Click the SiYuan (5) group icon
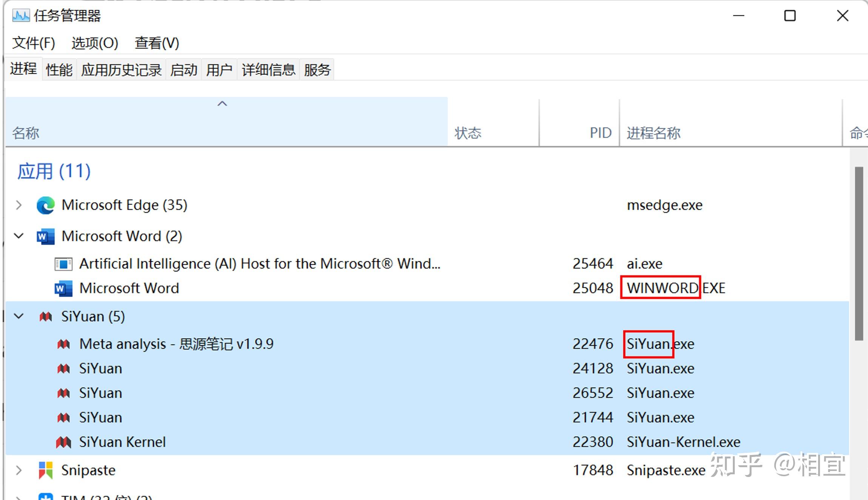The image size is (868, 500). point(46,316)
